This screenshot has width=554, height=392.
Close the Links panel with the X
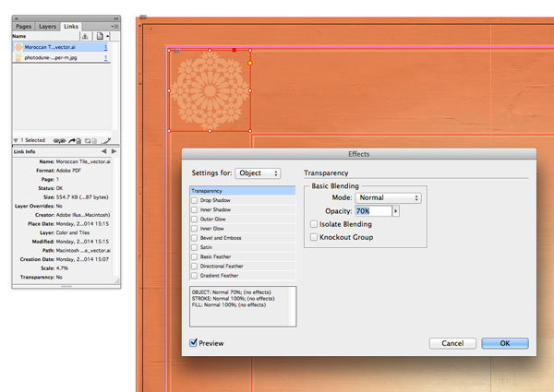[x=17, y=18]
